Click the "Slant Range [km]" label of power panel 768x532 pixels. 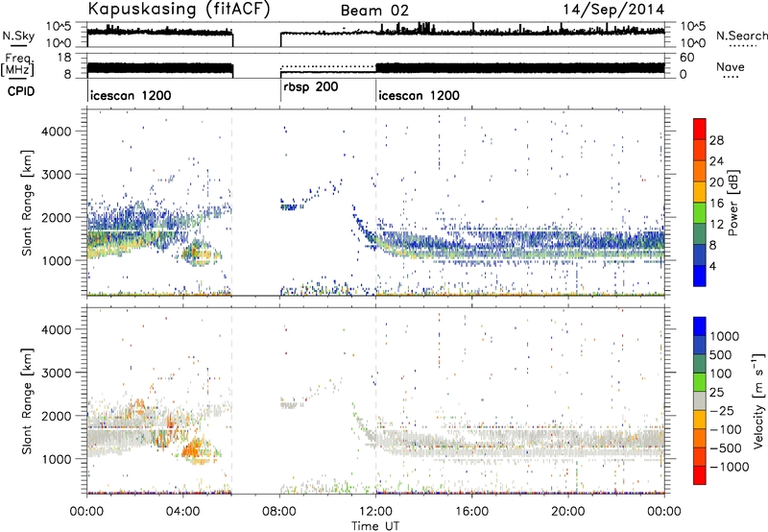pos(27,203)
